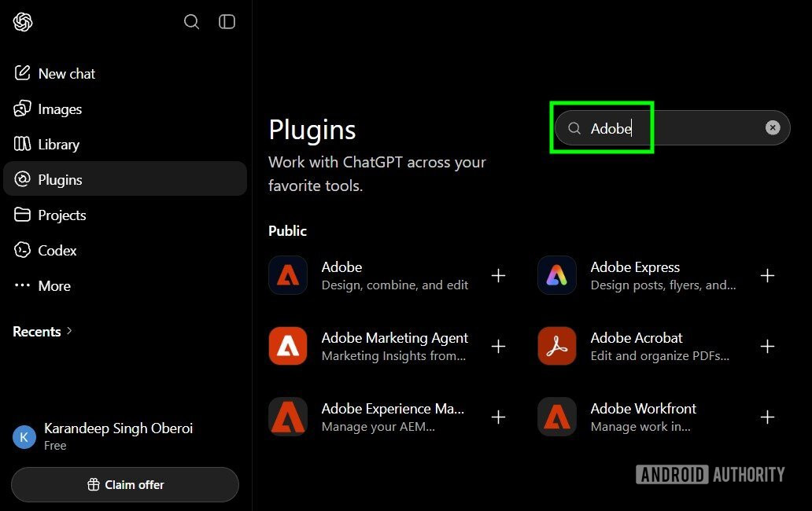The width and height of the screenshot is (812, 511).
Task: Click 'Manage your AEM...' description
Action: click(x=378, y=427)
